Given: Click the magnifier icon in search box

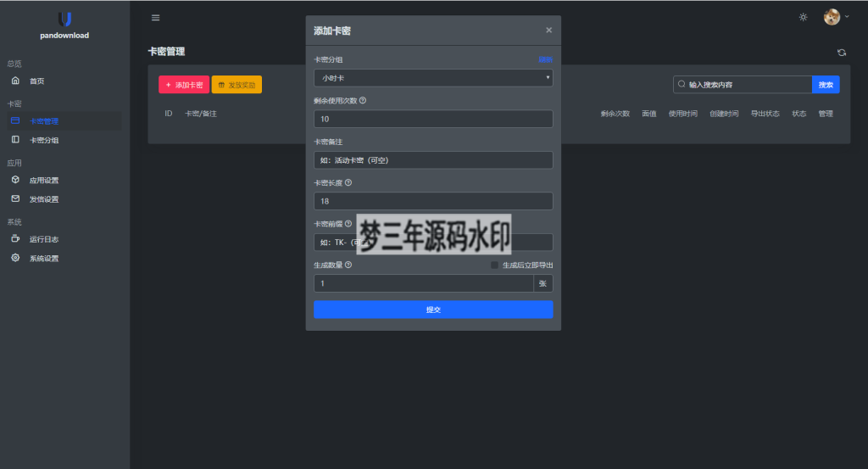Looking at the screenshot, I should coord(682,84).
